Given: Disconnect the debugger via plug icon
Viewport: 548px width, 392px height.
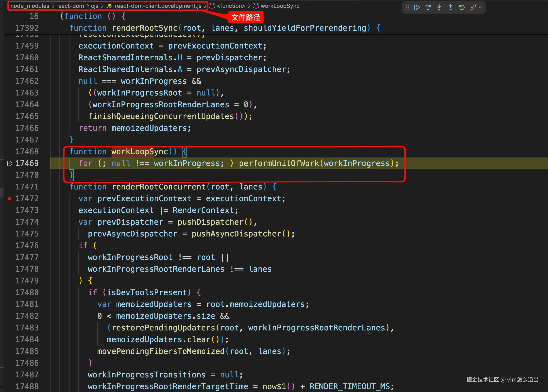Looking at the screenshot, I should point(473,7).
